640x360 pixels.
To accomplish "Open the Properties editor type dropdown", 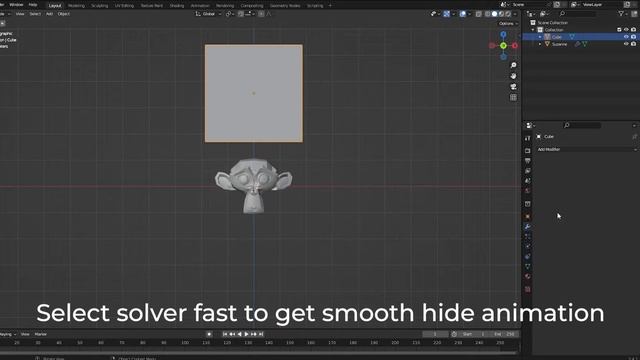I will pos(531,125).
